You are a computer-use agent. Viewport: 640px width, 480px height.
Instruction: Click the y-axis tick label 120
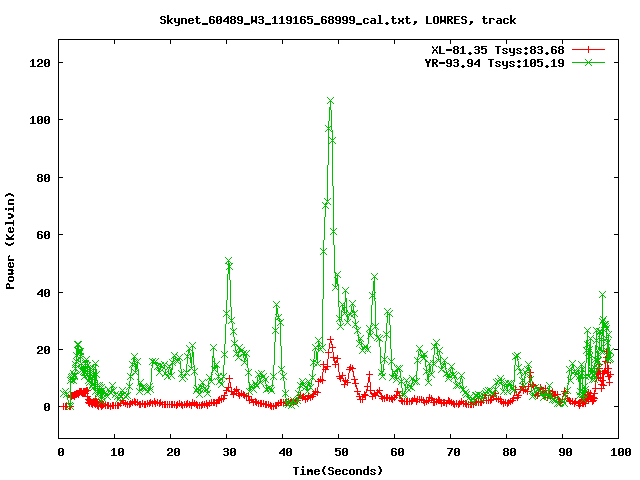coord(40,63)
